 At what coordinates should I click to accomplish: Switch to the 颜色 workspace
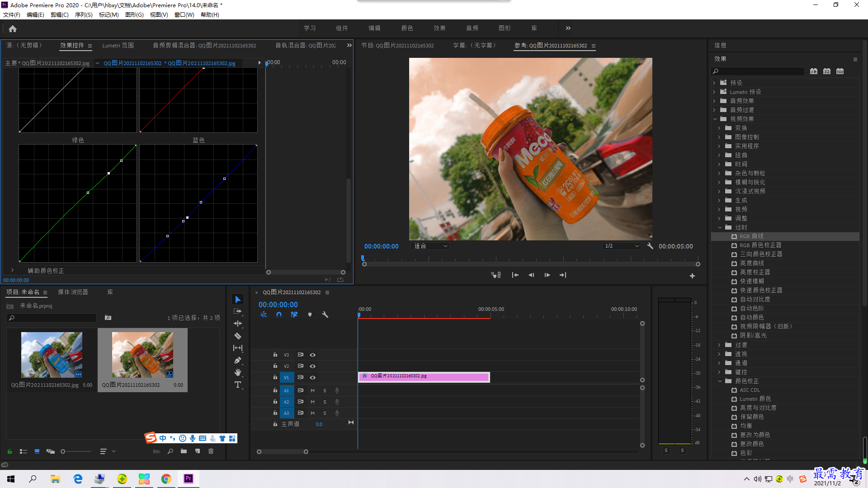407,28
